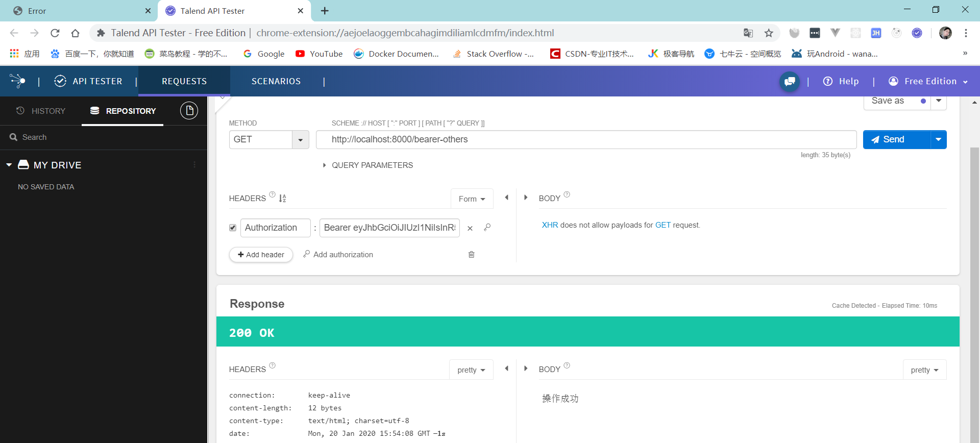Open the YouTube bookmark
Viewport: 980px width, 443px height.
(319, 54)
